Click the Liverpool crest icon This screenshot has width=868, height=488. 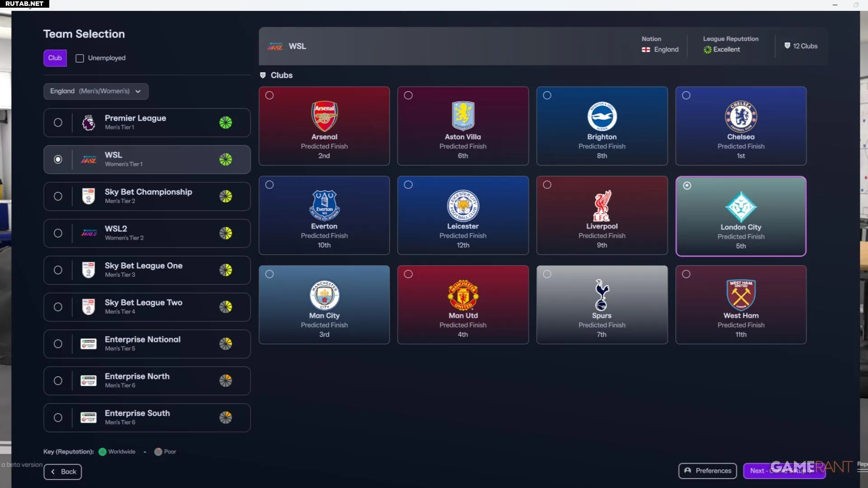(602, 206)
